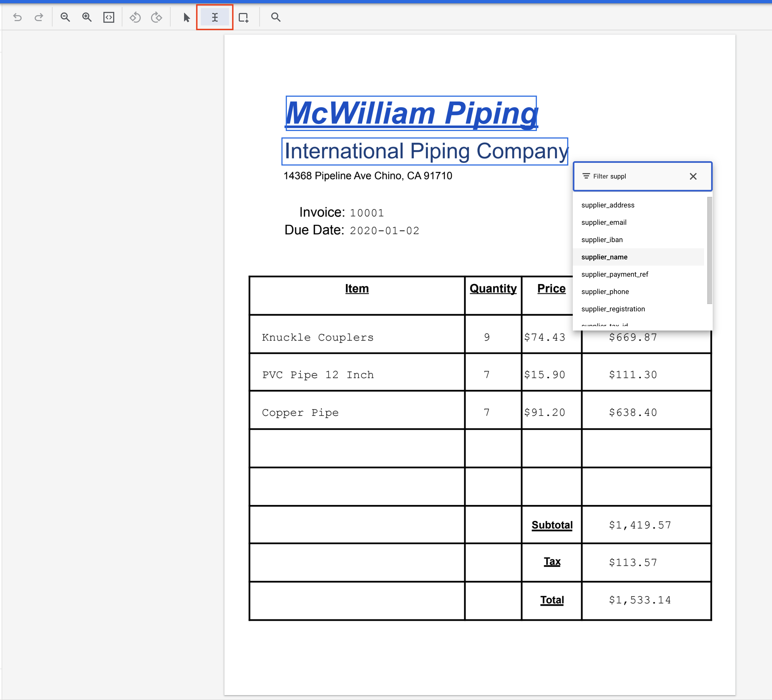Fit the document to the view
The width and height of the screenshot is (772, 700).
(x=108, y=17)
